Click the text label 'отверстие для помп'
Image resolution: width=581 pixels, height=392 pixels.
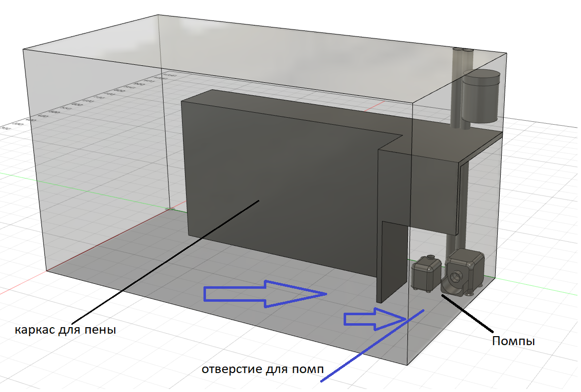(x=263, y=369)
